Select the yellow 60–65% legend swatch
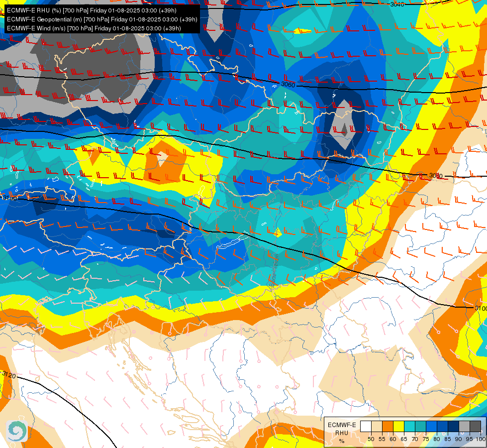Screen dimensions: 487x448 [x=399, y=426]
